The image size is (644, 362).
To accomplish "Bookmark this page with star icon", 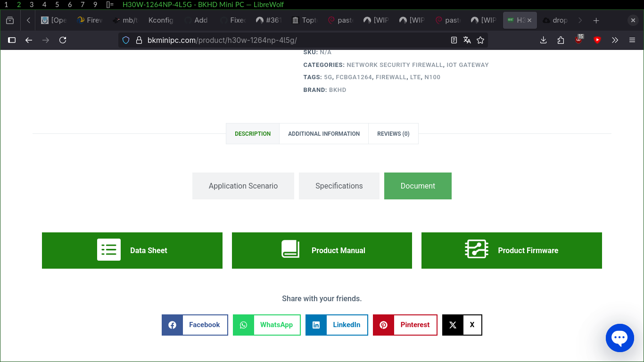I will click(x=480, y=40).
